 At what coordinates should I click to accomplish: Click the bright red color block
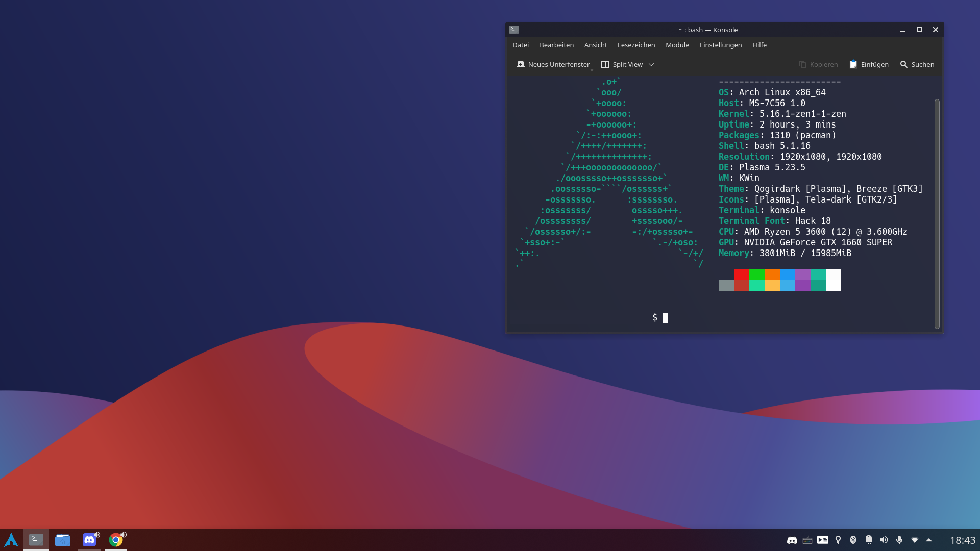click(x=741, y=274)
